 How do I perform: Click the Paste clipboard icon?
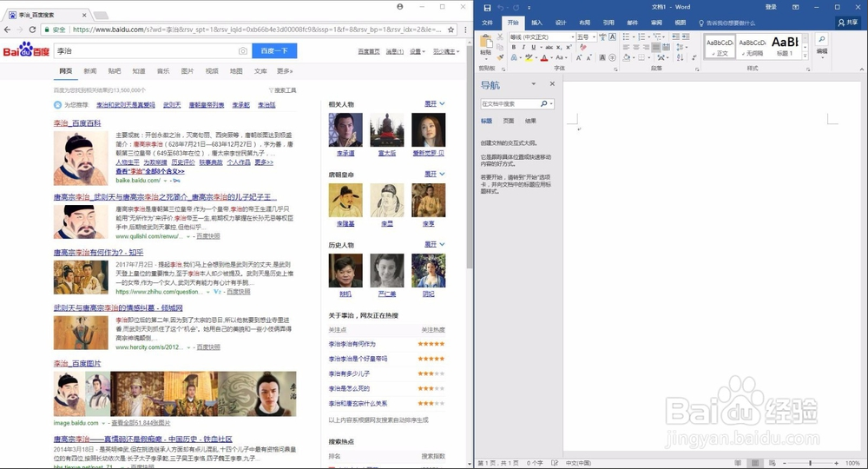pyautogui.click(x=486, y=41)
